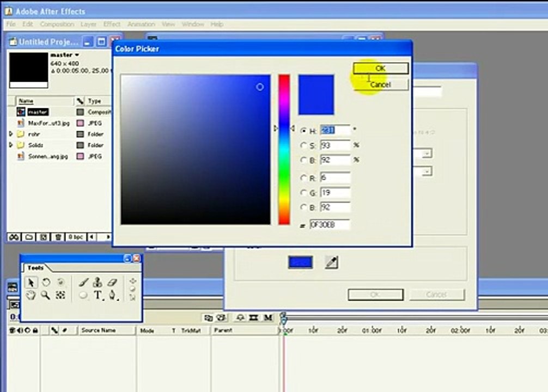Click the lock column icon in timeline header
548x392 pixels.
(x=35, y=330)
